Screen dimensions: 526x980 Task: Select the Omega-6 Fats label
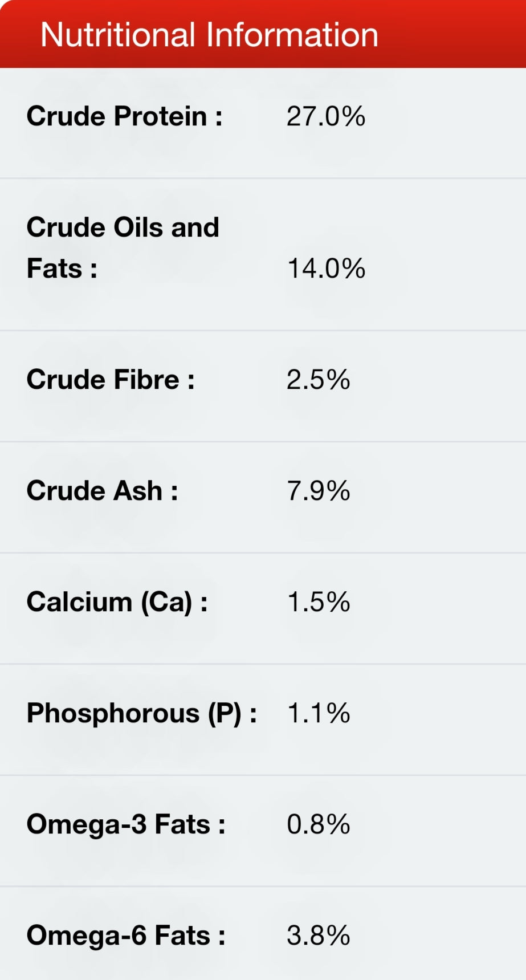126,936
